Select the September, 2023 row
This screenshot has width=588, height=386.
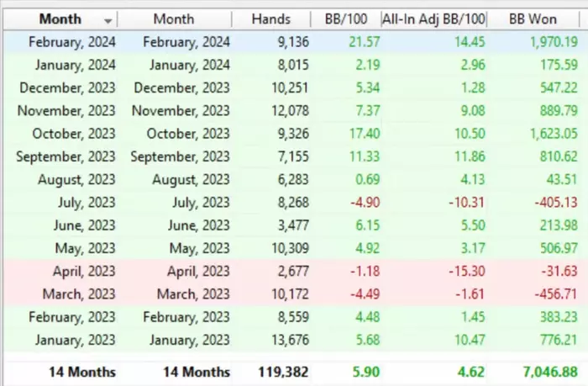click(x=296, y=156)
